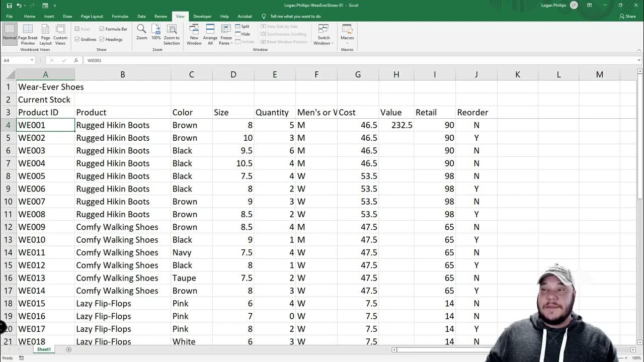Open the touch/mouse mode Quick Access icon

point(45,5)
